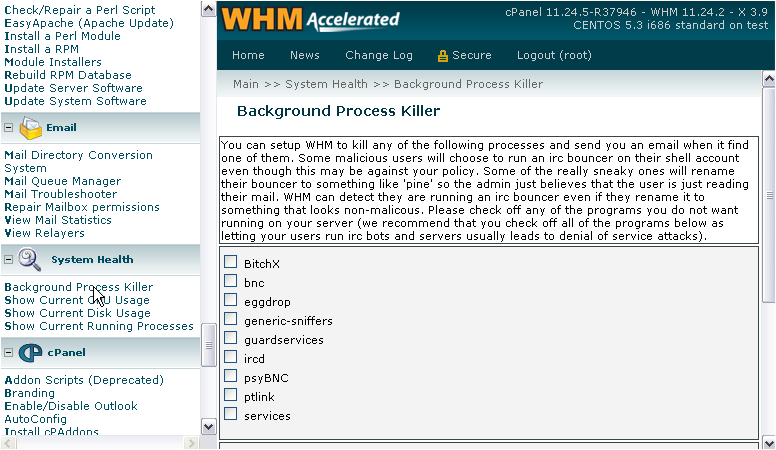Open Background Process Killer in the sidebar
This screenshot has width=776, height=450.
click(x=79, y=287)
